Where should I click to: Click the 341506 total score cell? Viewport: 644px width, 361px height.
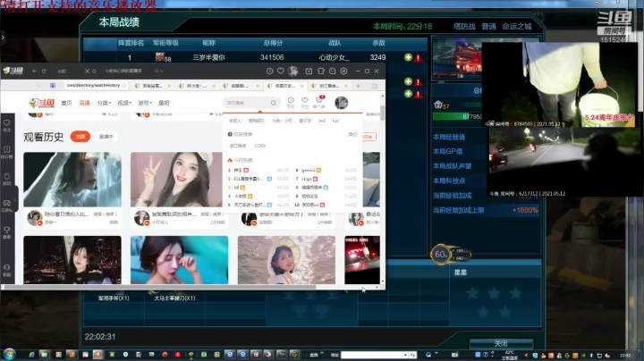pos(272,57)
